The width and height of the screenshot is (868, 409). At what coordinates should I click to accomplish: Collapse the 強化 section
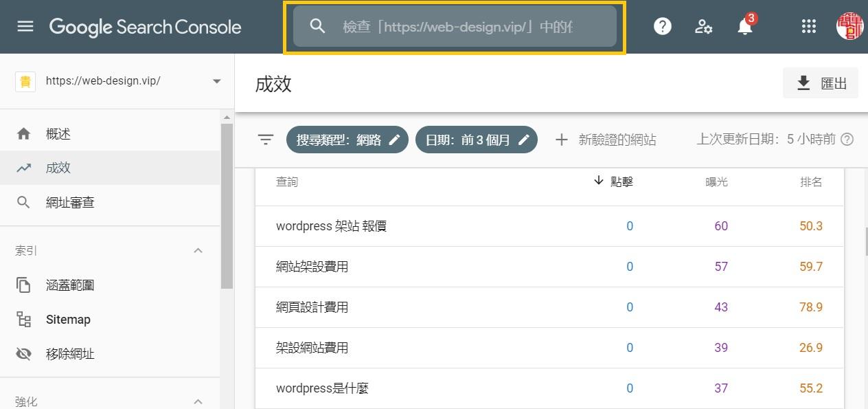[198, 401]
